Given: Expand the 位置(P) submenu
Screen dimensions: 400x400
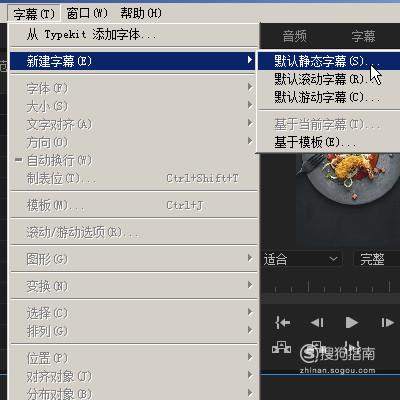Looking at the screenshot, I should click(x=134, y=358).
